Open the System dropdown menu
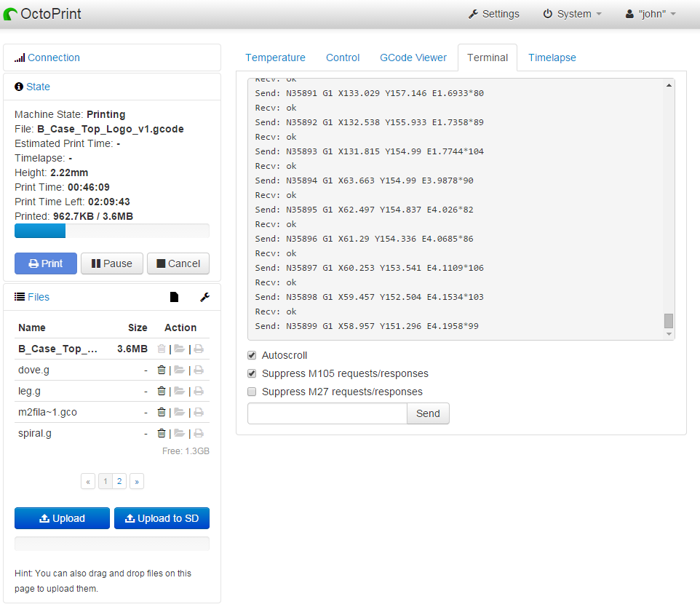 click(573, 14)
